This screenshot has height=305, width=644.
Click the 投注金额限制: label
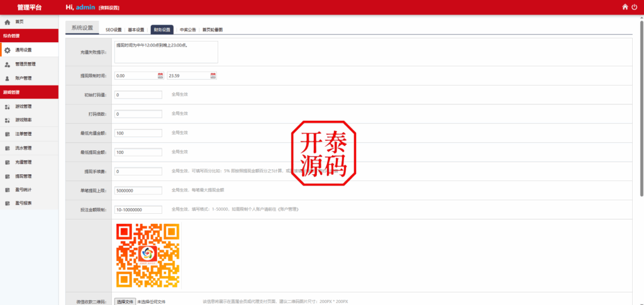click(93, 210)
